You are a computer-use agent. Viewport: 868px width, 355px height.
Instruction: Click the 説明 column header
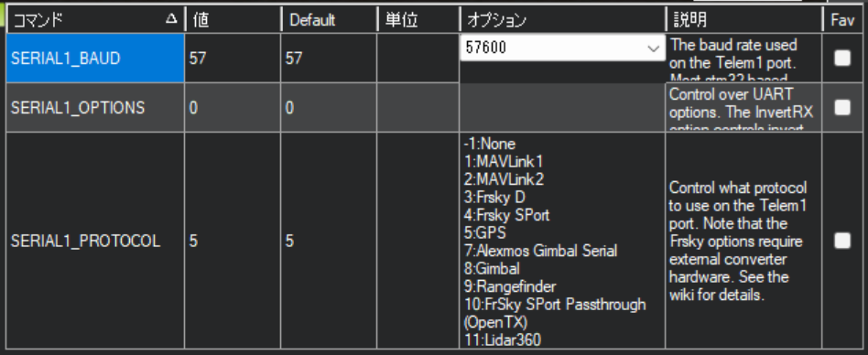point(744,20)
